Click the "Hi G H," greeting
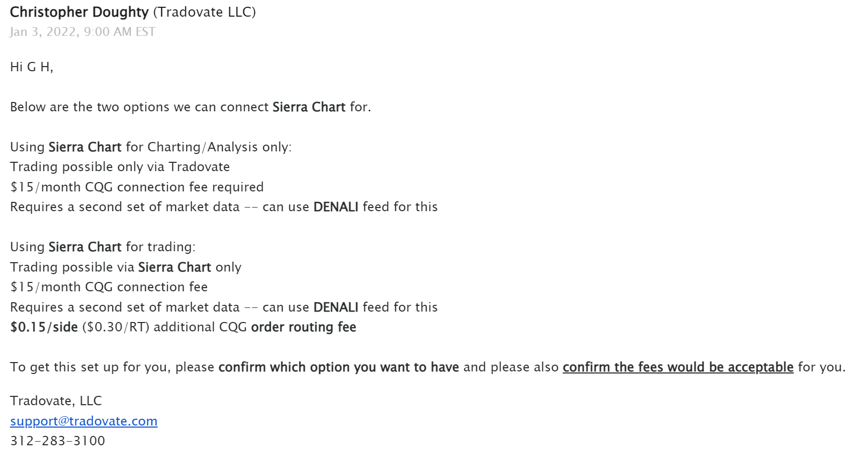Screen dimensions: 868x464 point(32,67)
